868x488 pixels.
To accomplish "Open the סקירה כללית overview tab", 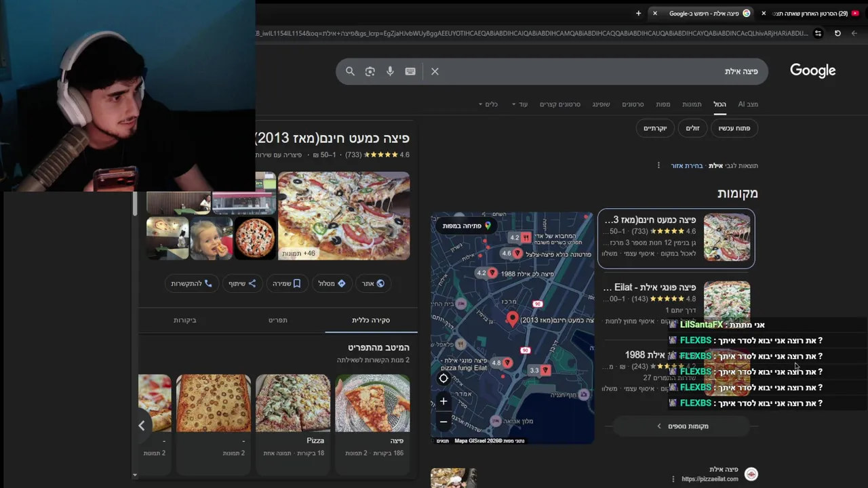I will click(x=371, y=320).
